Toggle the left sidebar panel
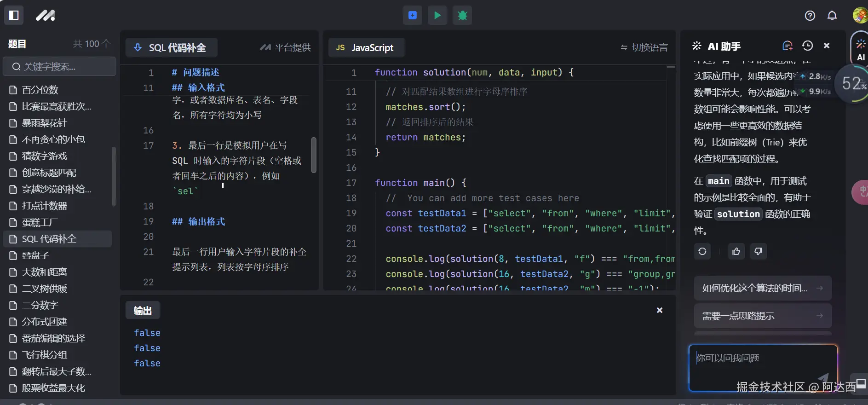 click(x=14, y=15)
